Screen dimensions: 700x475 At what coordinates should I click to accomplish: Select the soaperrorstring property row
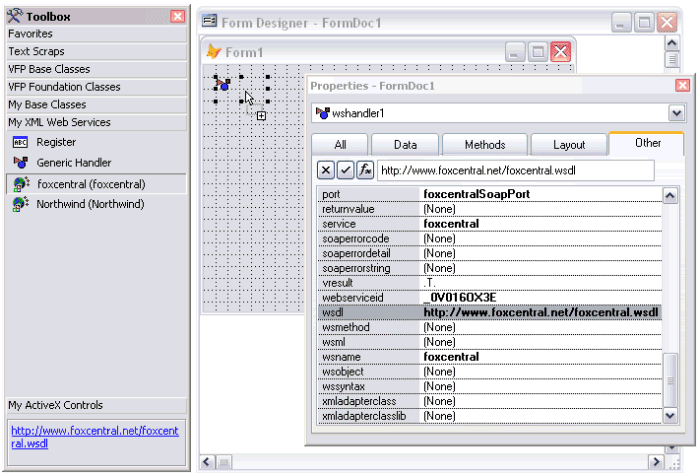tap(489, 268)
